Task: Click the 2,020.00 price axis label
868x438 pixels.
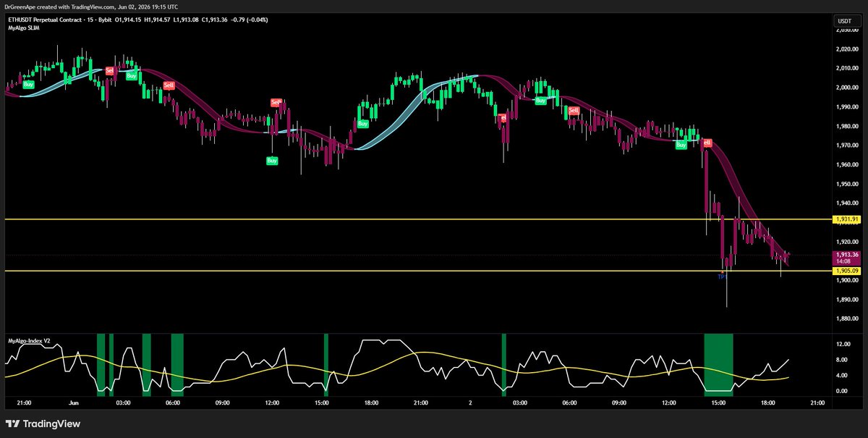Action: [846, 49]
